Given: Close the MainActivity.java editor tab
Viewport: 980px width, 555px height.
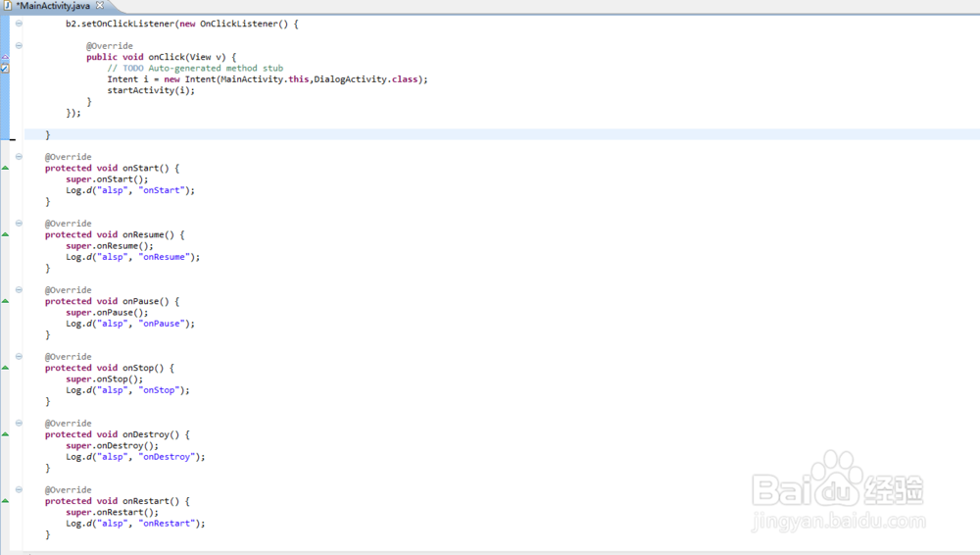Looking at the screenshot, I should 100,5.
